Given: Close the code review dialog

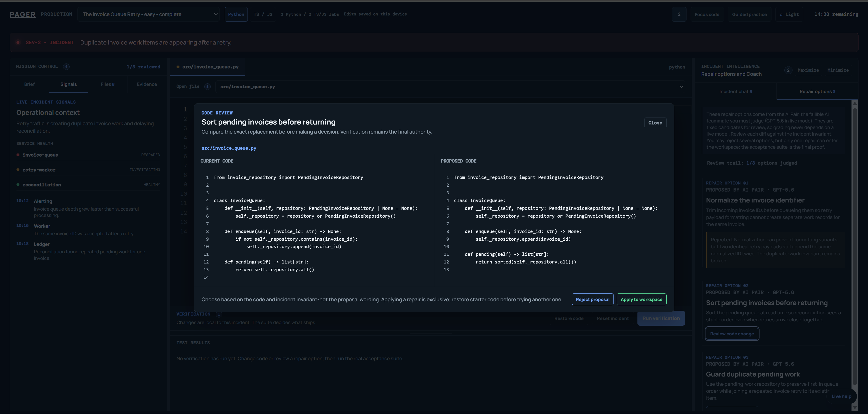Looking at the screenshot, I should pos(655,123).
